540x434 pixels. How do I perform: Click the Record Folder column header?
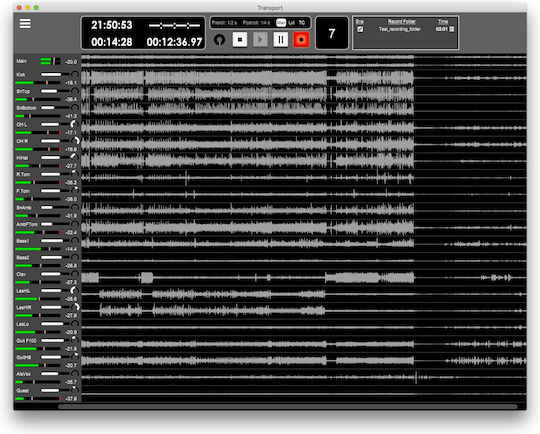pos(402,21)
